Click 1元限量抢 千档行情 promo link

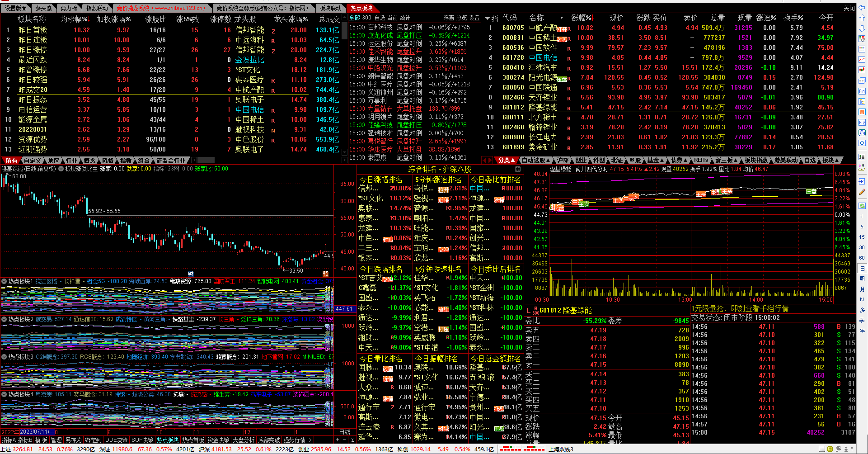740,308
